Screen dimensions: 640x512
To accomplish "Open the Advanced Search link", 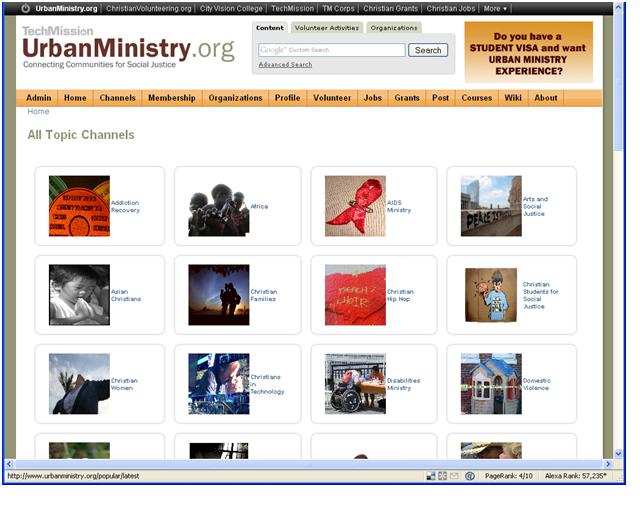I will [285, 65].
